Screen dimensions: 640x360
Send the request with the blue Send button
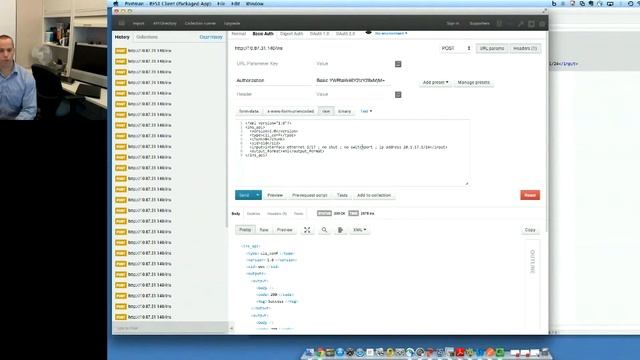coord(244,195)
